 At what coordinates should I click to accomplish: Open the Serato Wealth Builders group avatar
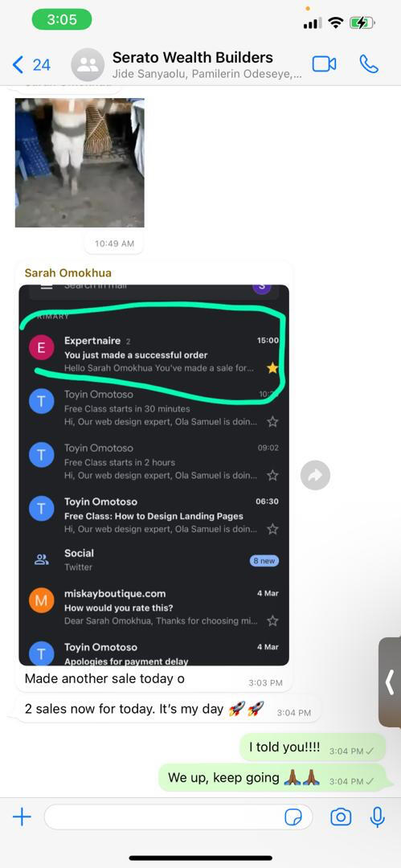(88, 65)
